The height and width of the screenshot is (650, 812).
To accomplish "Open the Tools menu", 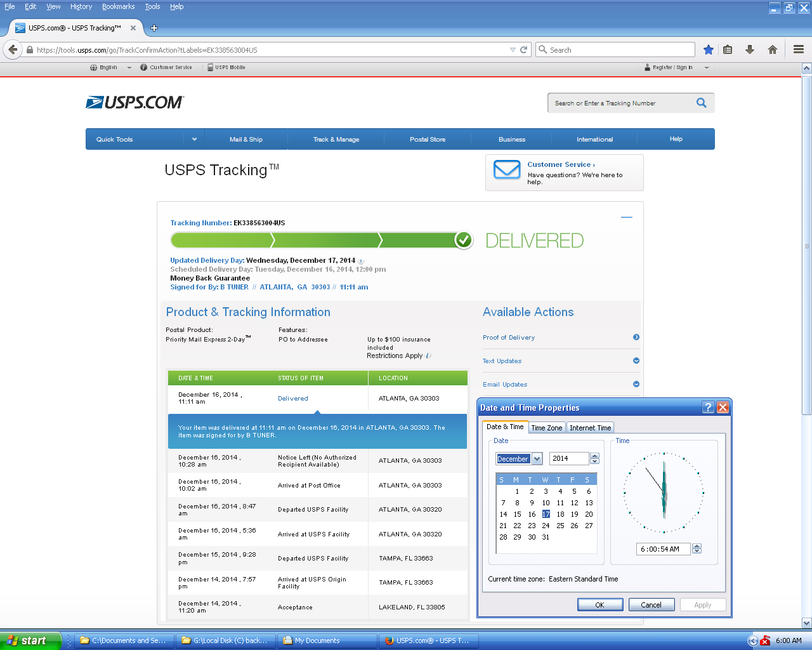I will tap(152, 6).
